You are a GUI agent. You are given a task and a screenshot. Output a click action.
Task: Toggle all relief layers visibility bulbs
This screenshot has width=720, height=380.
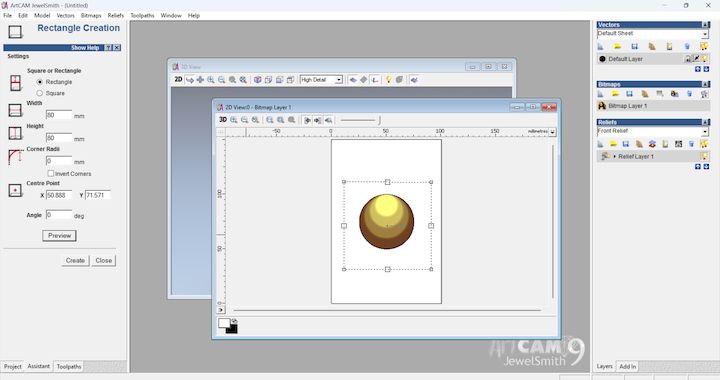(704, 144)
